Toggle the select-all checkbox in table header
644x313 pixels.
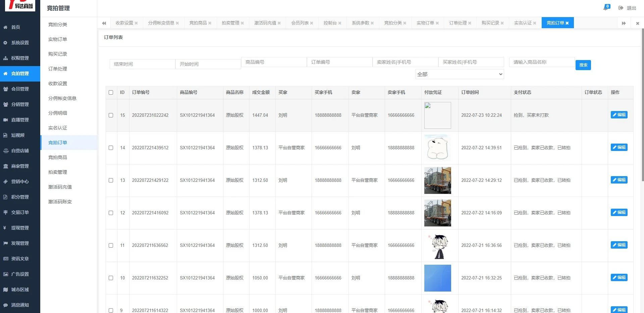[111, 92]
